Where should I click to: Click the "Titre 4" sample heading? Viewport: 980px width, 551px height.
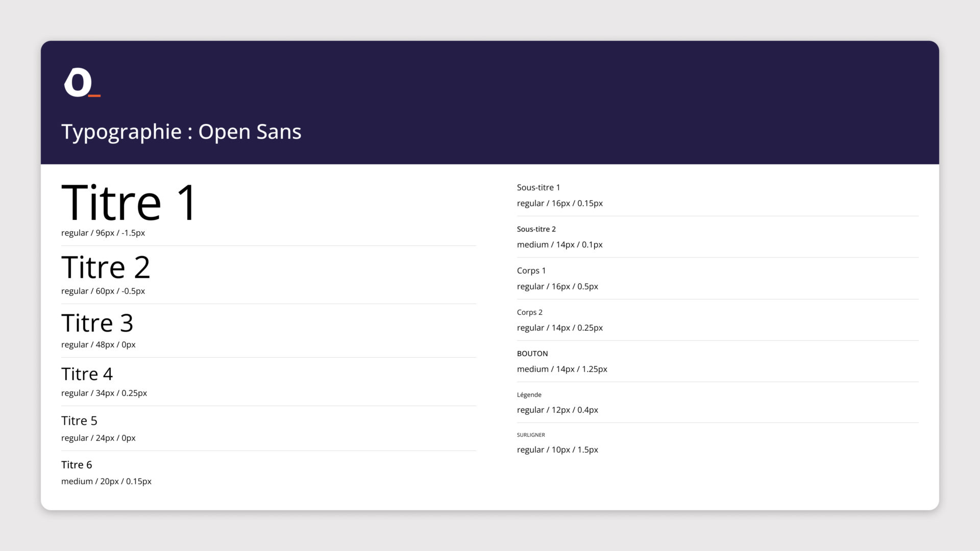tap(87, 374)
